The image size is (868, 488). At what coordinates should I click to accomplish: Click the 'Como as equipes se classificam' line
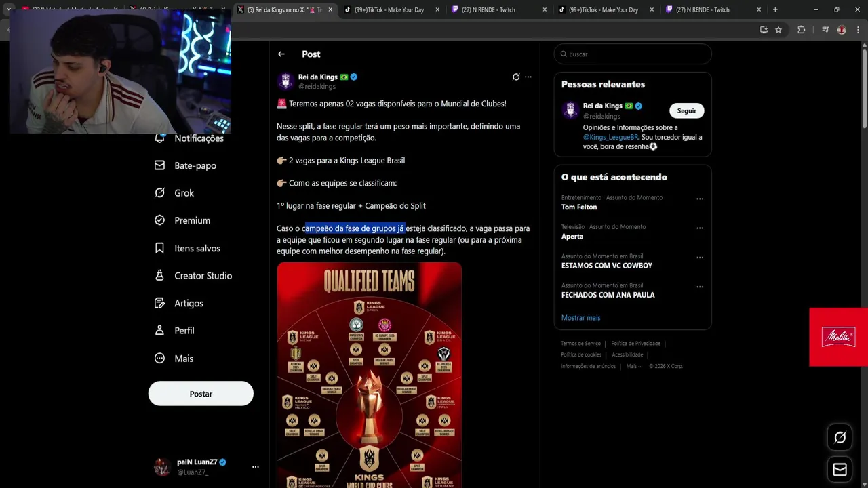[336, 183]
